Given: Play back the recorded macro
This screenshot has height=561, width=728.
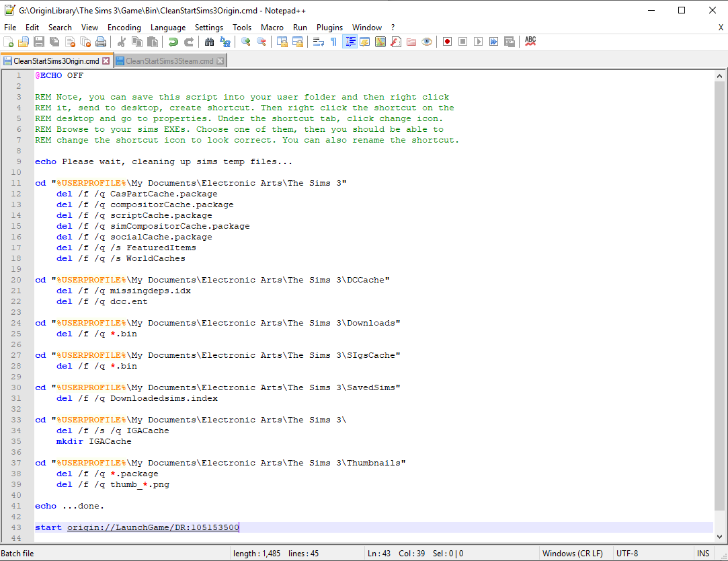Looking at the screenshot, I should click(478, 42).
